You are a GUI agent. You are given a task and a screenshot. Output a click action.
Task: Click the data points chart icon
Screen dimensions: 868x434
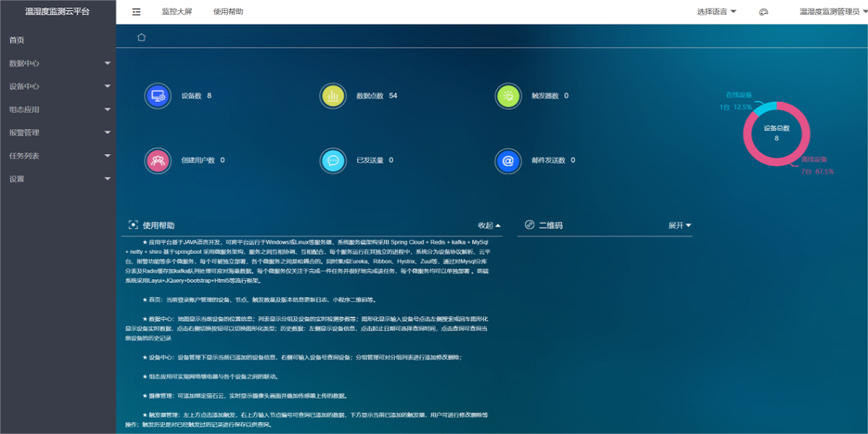click(333, 95)
